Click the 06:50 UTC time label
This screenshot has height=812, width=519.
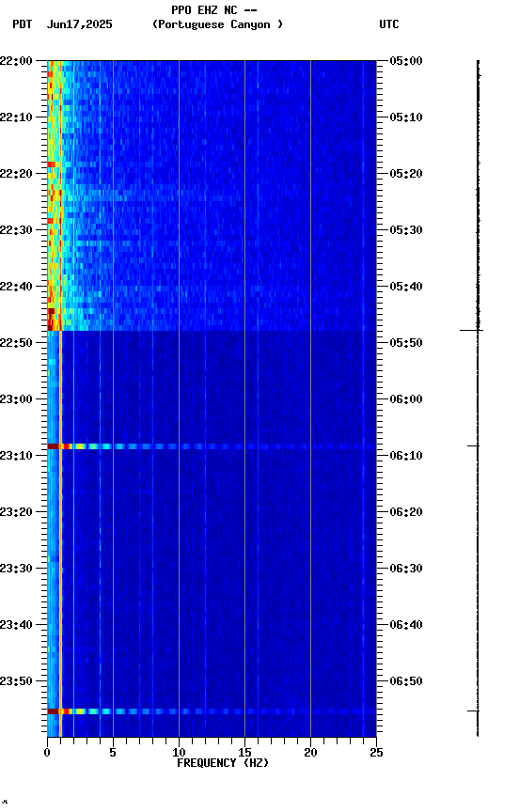click(406, 681)
